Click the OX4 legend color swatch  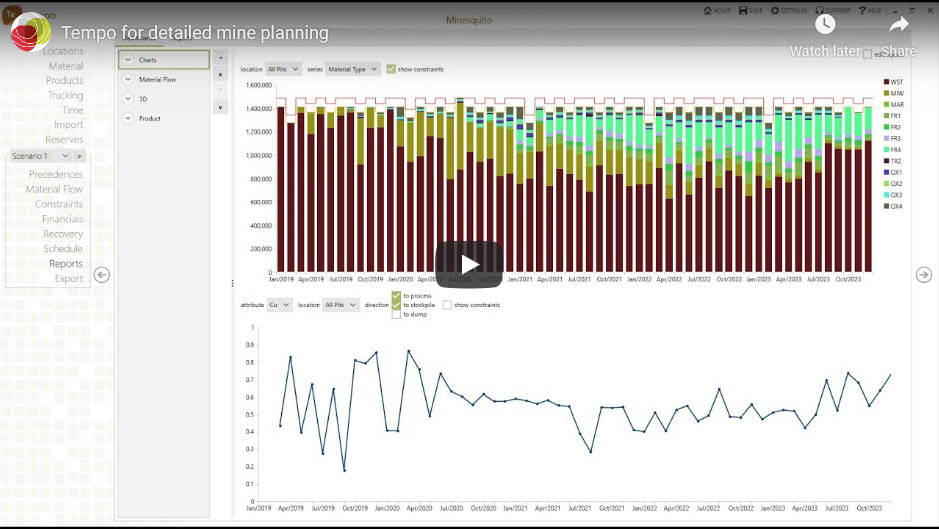(886, 206)
